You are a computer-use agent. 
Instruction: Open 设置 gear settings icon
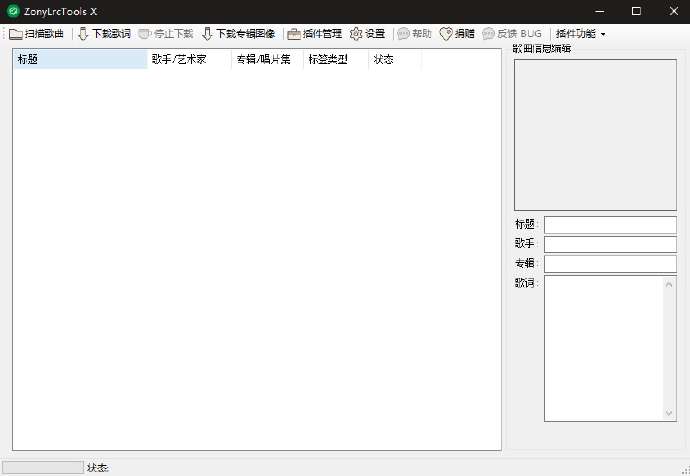click(x=356, y=34)
